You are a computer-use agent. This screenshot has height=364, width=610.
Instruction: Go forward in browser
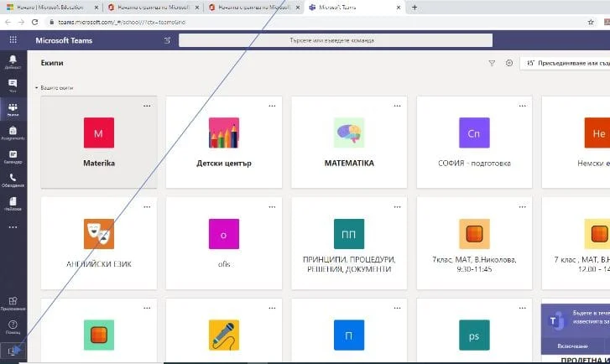tap(21, 22)
